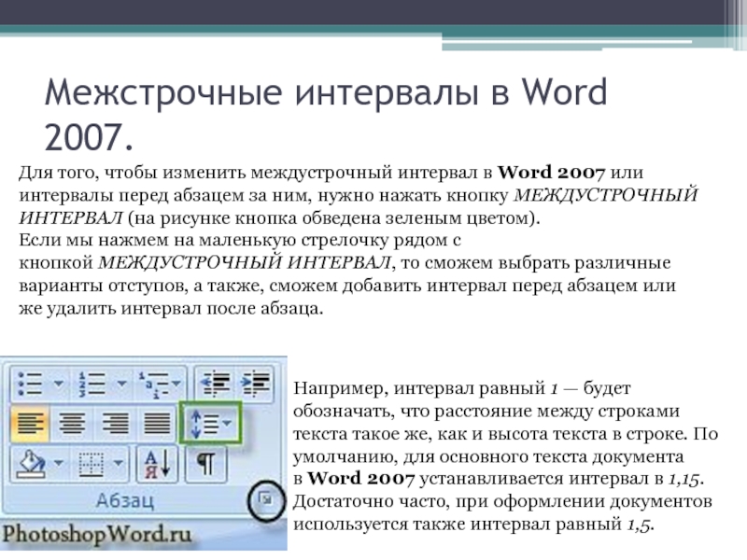Screen dimensions: 747x560
Task: Toggle the show paragraph marks (¶) button
Action: point(206,463)
